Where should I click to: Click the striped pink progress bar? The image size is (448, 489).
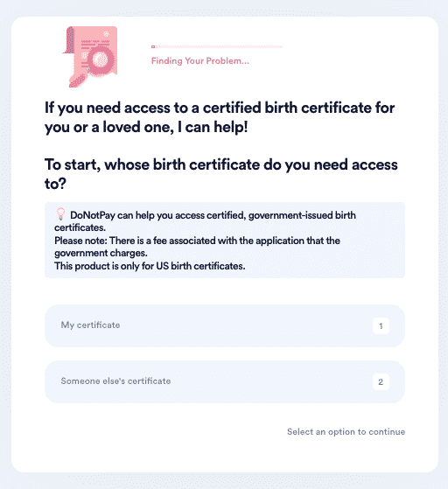tap(217, 46)
